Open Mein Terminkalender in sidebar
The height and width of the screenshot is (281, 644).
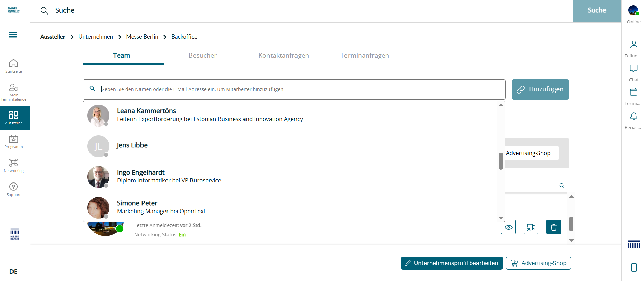tap(14, 92)
